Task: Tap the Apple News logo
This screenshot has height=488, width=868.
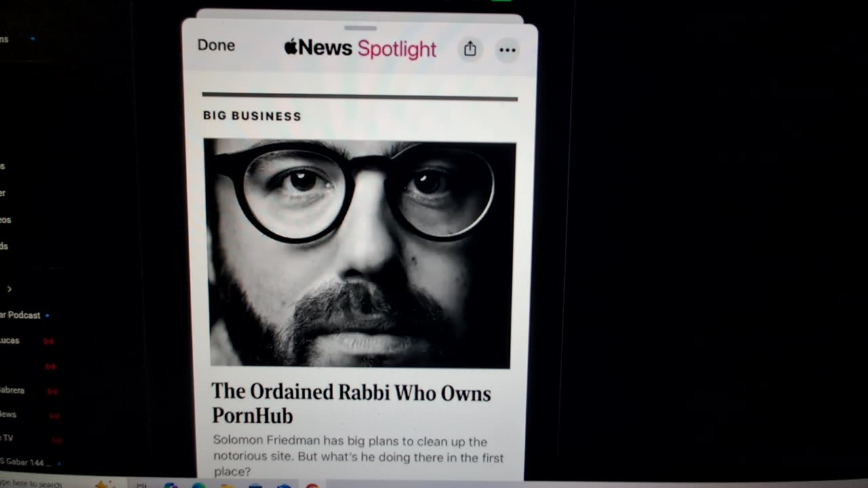Action: [318, 47]
